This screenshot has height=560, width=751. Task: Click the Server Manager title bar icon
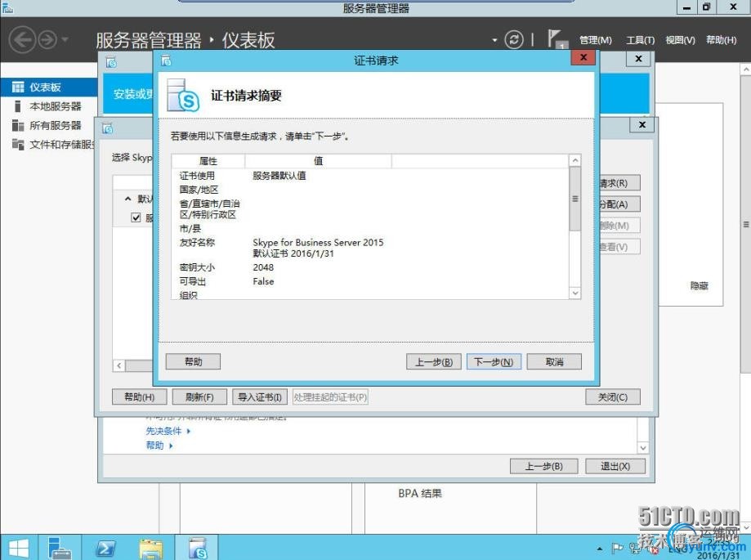(x=7, y=7)
